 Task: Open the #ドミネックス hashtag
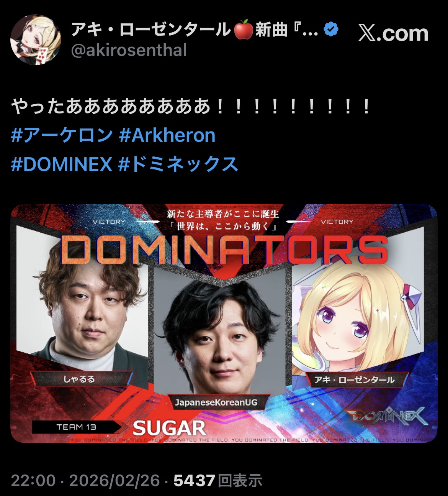(x=178, y=164)
